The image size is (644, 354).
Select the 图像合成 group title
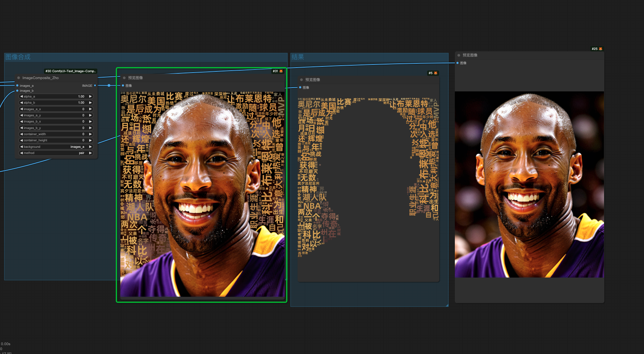tap(18, 57)
